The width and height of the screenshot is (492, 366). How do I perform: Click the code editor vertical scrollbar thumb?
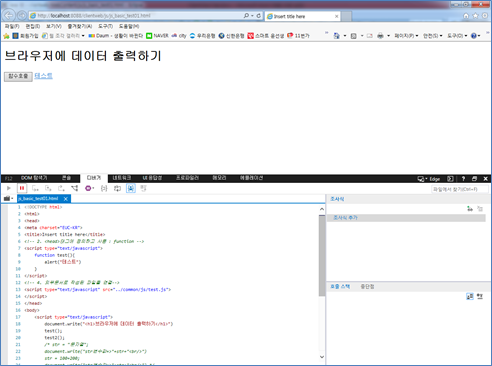[x=322, y=256]
